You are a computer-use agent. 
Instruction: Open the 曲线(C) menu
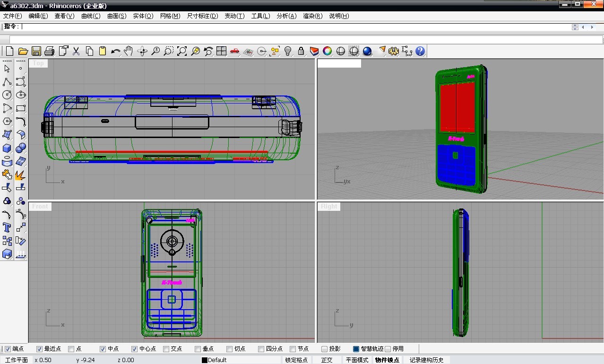pos(91,16)
